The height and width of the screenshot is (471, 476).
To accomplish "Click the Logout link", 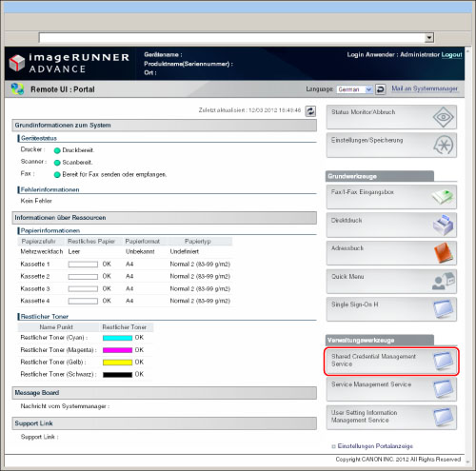I will coord(451,55).
